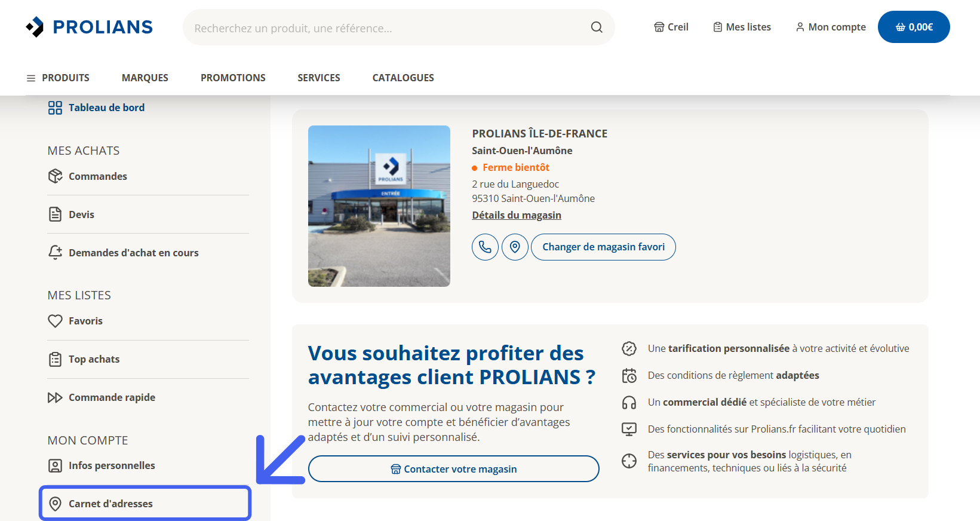Click the address 2 rue du Languedoc

point(515,184)
